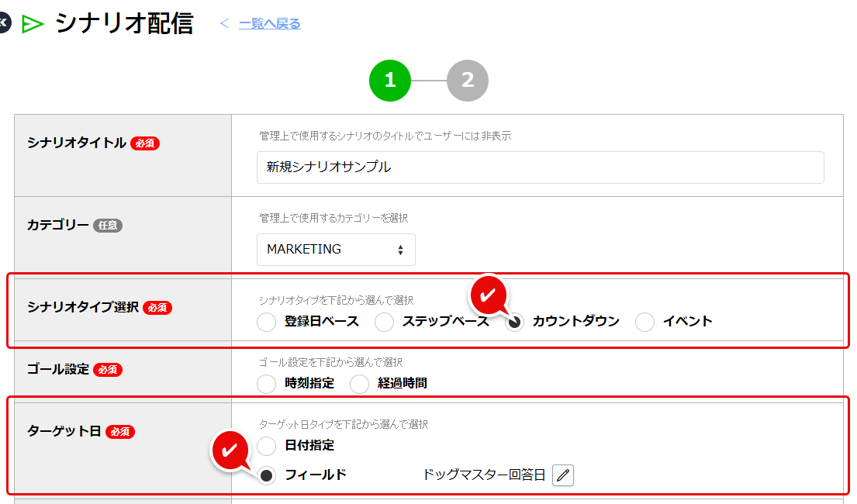Viewport: 857px width, 504px height.
Task: Select the イベント scenario type
Action: coord(645,322)
